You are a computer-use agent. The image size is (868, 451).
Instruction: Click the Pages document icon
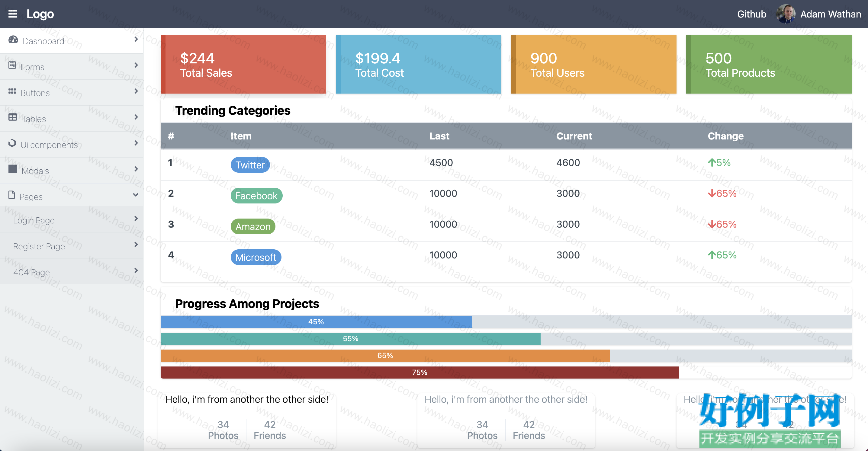(x=11, y=195)
